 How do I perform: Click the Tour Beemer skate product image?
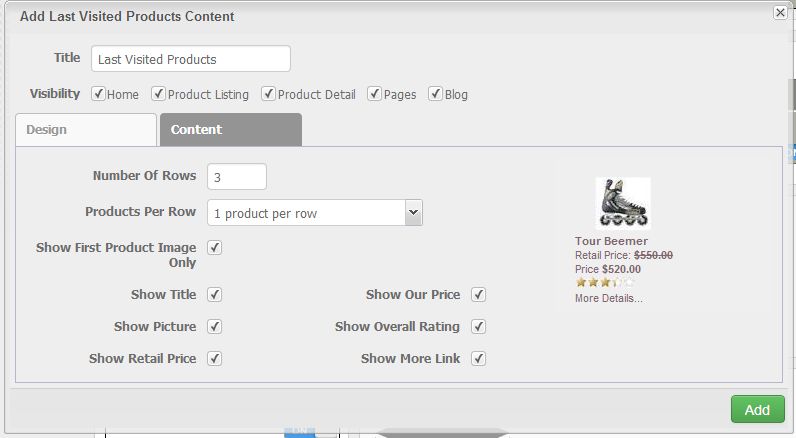(x=623, y=203)
